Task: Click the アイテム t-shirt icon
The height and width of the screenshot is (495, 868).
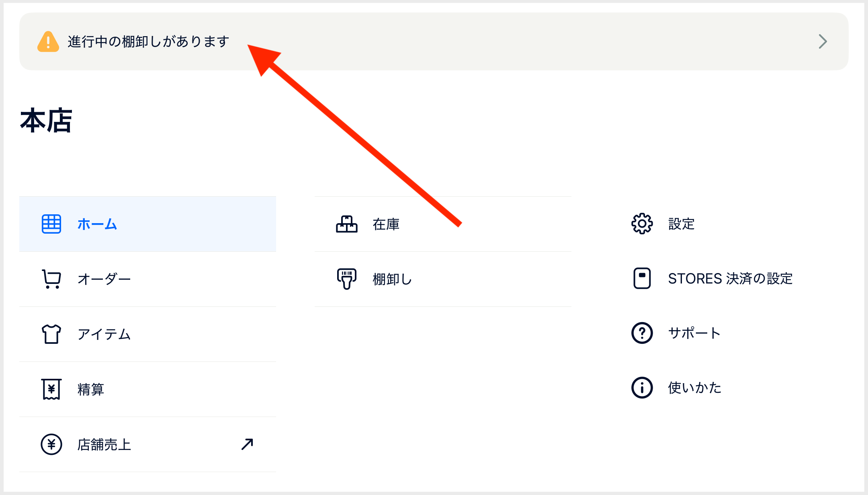Action: click(x=51, y=334)
